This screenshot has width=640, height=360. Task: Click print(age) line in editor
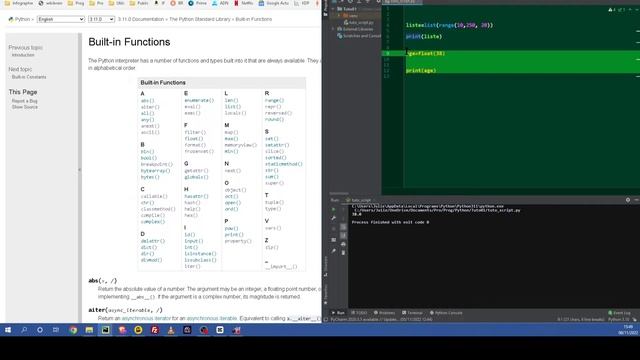421,71
